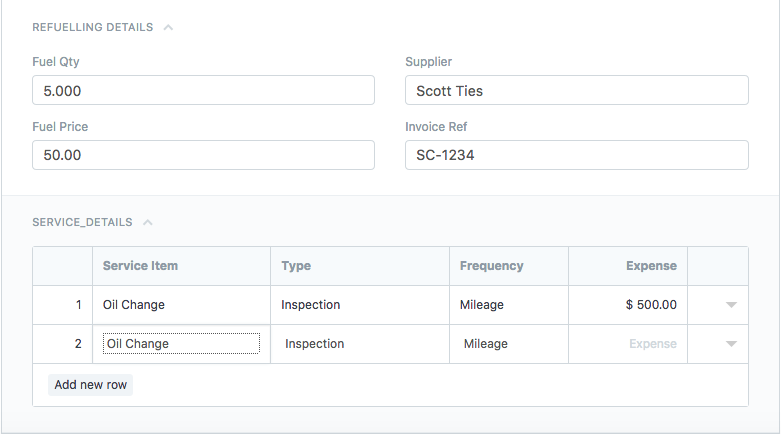Select row number 1 in the table
The width and height of the screenshot is (781, 434).
[x=62, y=305]
